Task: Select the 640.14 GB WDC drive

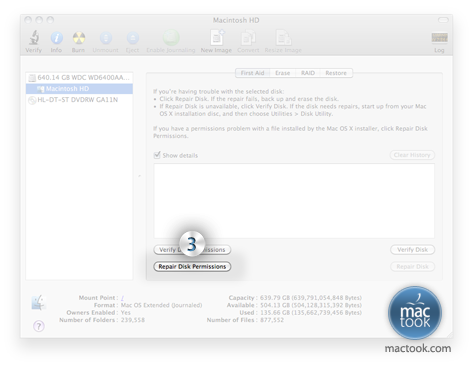Action: [x=79, y=78]
